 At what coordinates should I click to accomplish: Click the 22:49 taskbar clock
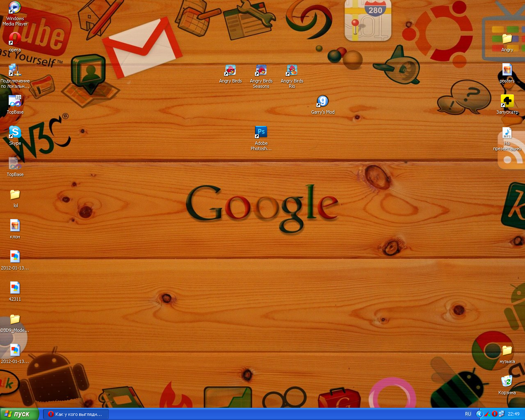(514, 414)
